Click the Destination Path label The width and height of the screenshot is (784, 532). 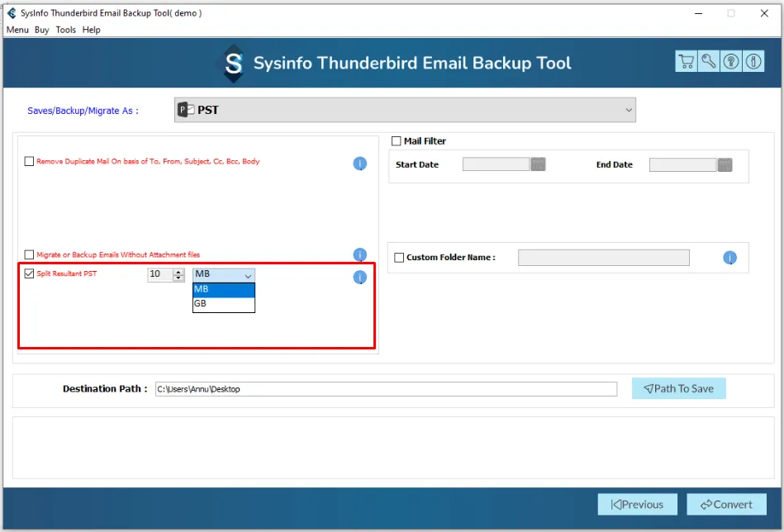tap(105, 388)
